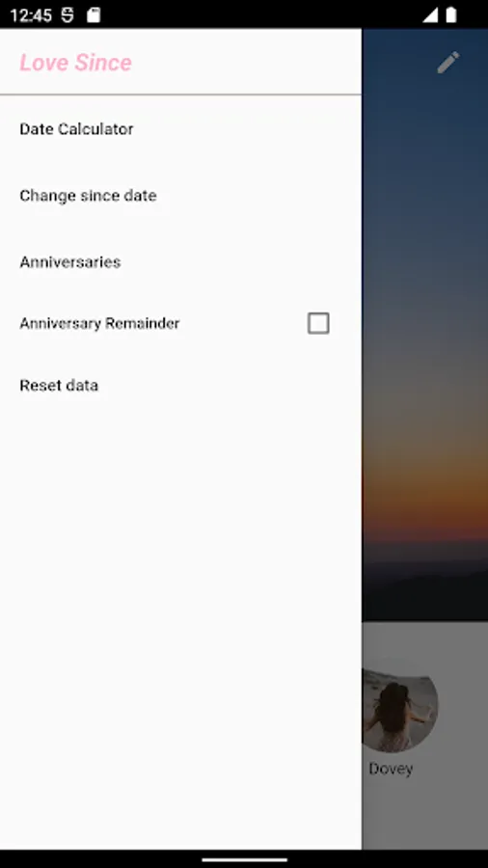This screenshot has height=868, width=488.
Task: Enable the Anniversary Remainder checkbox
Action: coord(318,323)
